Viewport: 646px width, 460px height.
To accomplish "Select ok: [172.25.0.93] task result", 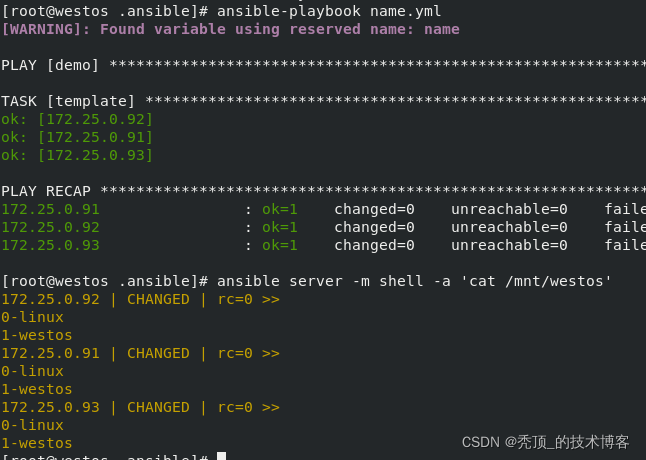I will pos(77,155).
